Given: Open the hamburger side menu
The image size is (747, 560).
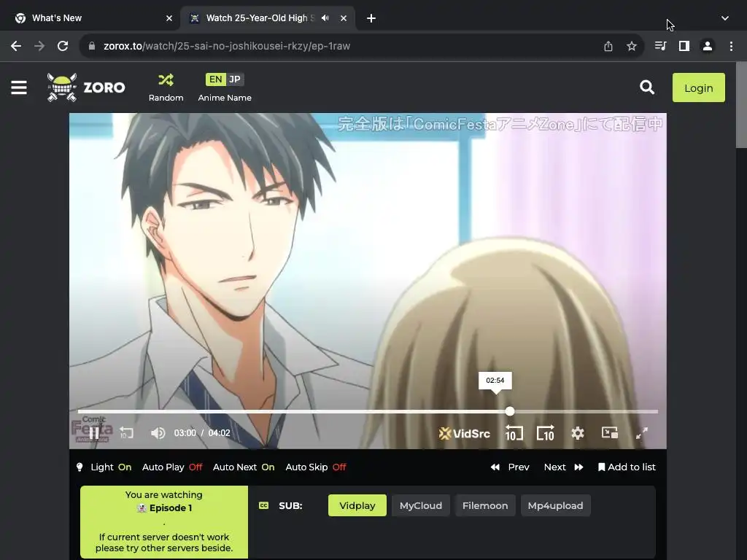Looking at the screenshot, I should click(x=19, y=87).
